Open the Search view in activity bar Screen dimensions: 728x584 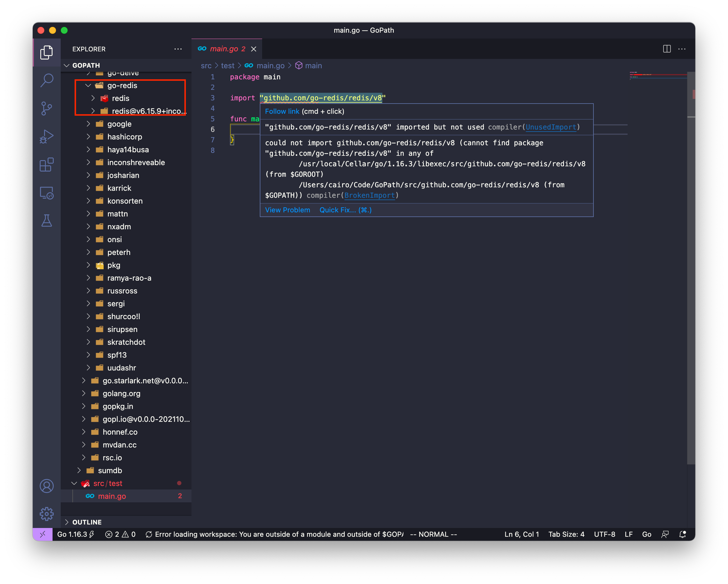[x=47, y=80]
